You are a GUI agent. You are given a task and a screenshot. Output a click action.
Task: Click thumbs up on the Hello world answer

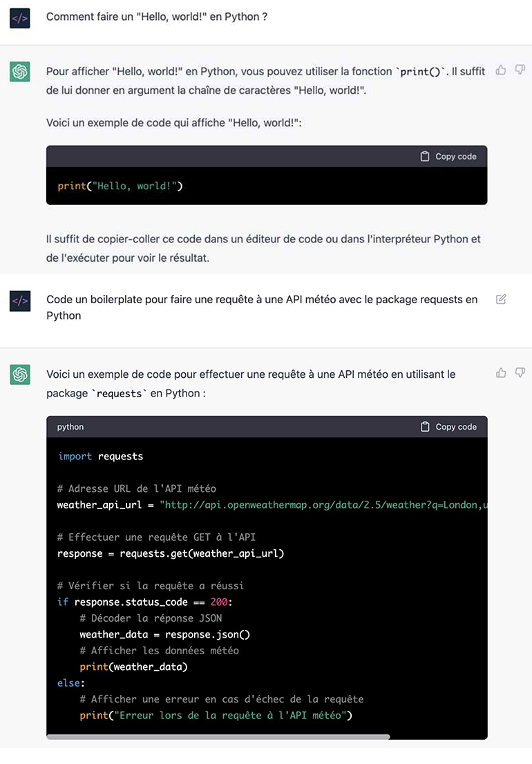pos(502,70)
